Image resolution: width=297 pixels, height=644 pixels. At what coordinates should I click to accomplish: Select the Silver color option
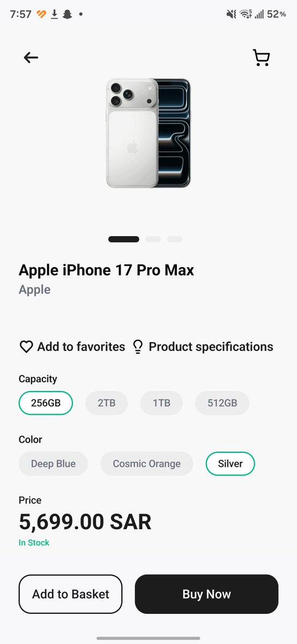click(230, 464)
